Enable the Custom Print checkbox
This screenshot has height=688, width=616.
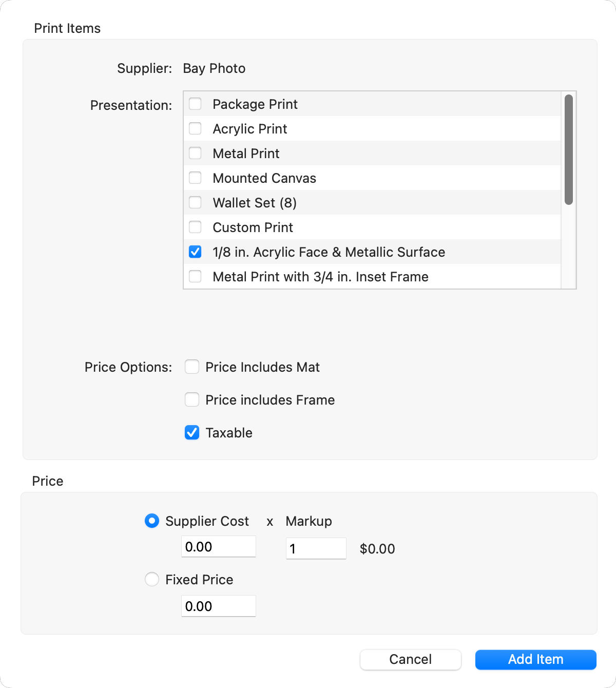click(195, 227)
